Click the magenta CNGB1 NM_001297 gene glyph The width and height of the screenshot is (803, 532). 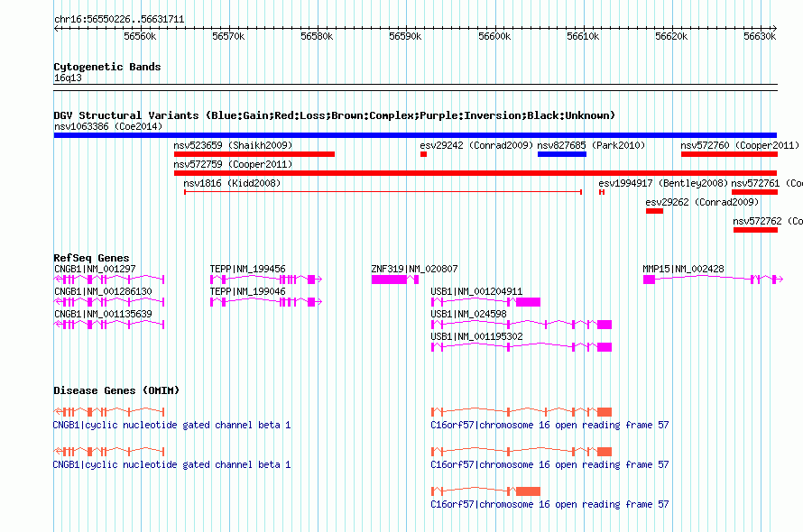[x=109, y=279]
